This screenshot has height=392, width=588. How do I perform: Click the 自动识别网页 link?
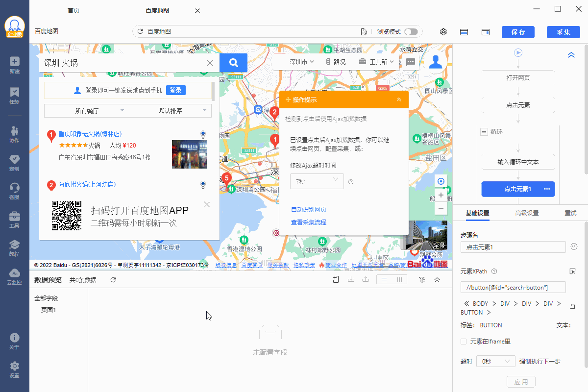pyautogui.click(x=309, y=209)
